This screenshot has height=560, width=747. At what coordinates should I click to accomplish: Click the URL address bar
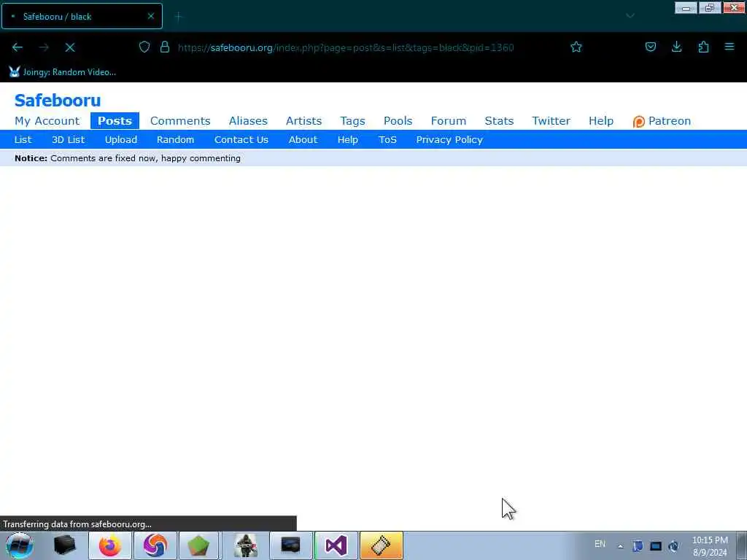coord(345,47)
